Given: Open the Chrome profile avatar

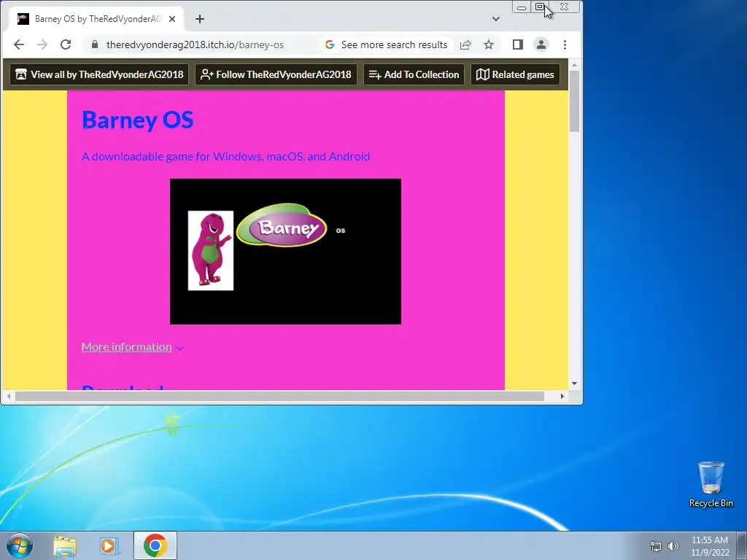Looking at the screenshot, I should pyautogui.click(x=541, y=44).
